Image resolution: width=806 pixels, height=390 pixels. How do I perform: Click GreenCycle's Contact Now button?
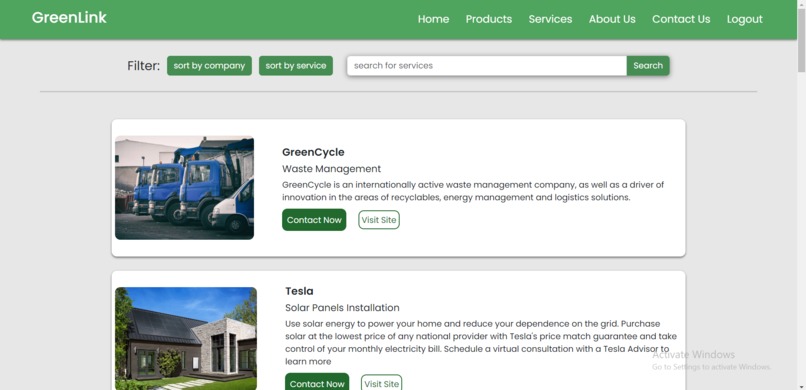314,220
